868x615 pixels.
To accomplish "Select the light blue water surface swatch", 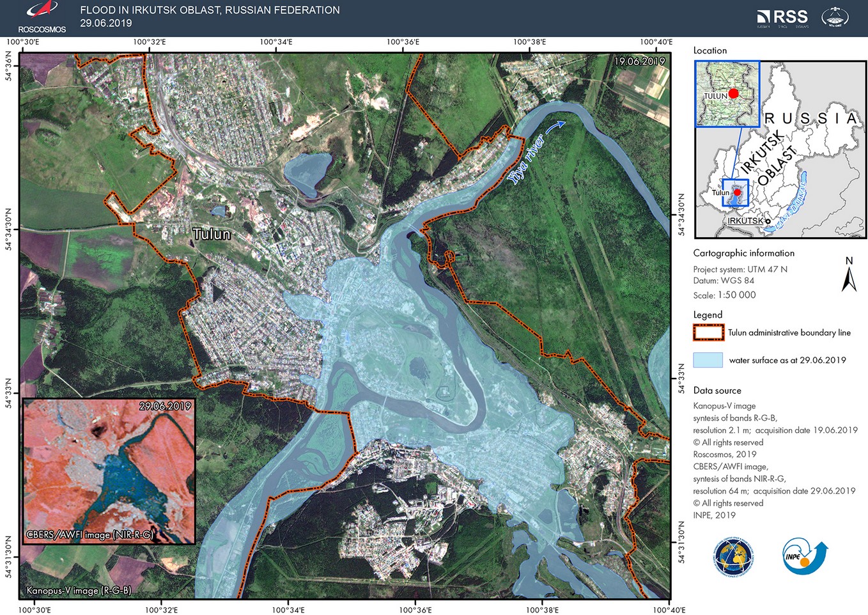I will point(708,360).
